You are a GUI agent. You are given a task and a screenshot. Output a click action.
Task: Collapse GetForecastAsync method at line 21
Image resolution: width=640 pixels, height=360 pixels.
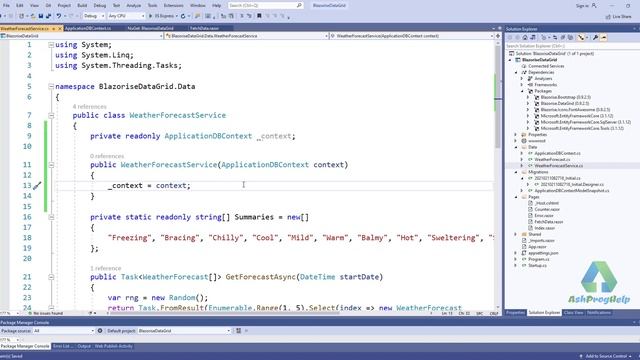[51, 277]
